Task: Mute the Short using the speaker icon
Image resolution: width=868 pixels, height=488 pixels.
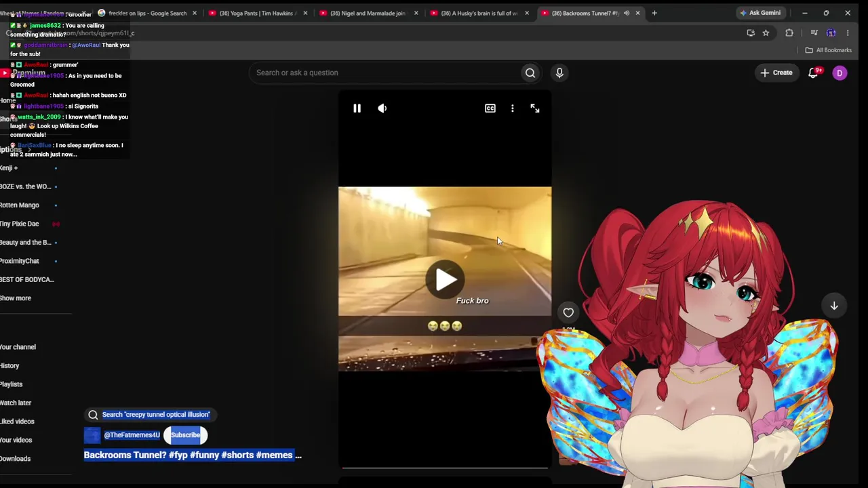Action: pyautogui.click(x=382, y=108)
